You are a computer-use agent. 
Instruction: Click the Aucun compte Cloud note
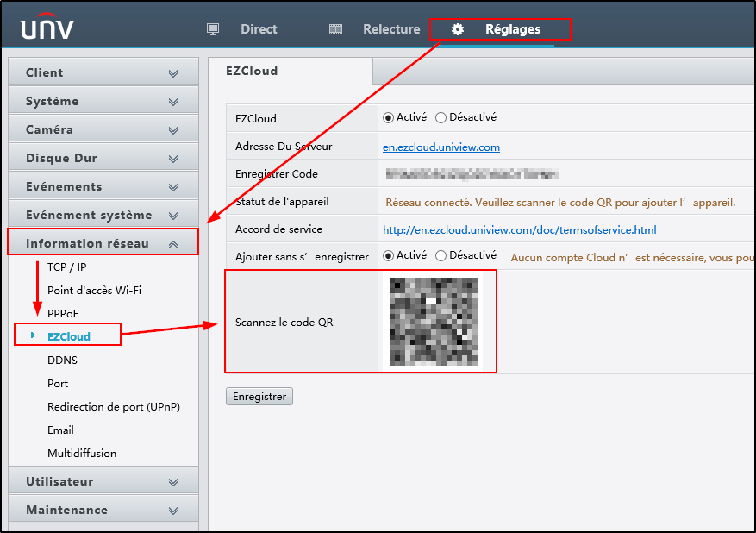point(633,258)
